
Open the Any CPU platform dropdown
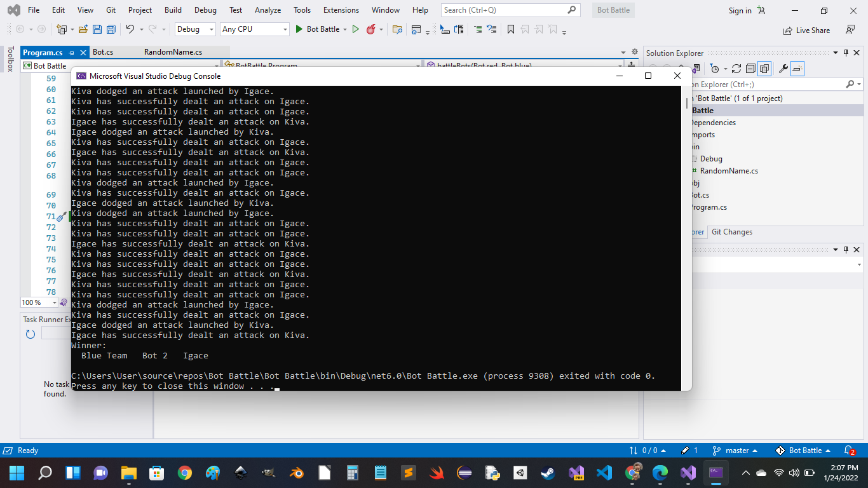pyautogui.click(x=254, y=29)
